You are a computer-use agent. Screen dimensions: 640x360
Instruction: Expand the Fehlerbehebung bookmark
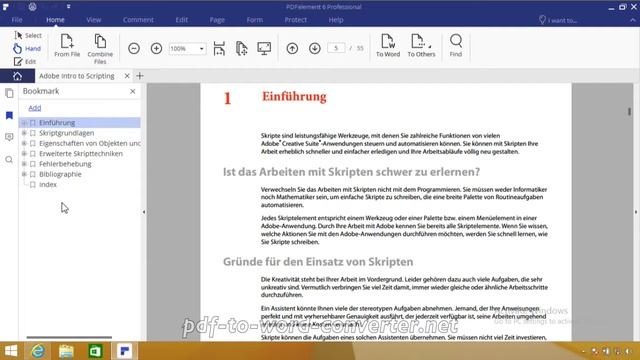point(24,164)
